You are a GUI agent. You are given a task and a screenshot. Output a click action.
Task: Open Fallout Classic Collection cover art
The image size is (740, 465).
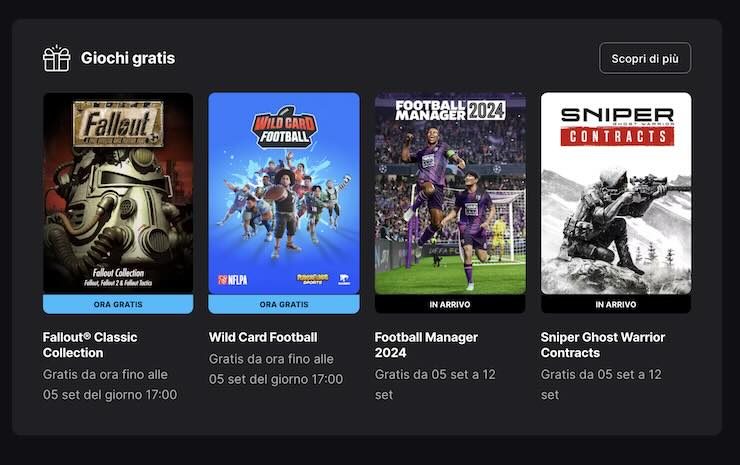[118, 193]
